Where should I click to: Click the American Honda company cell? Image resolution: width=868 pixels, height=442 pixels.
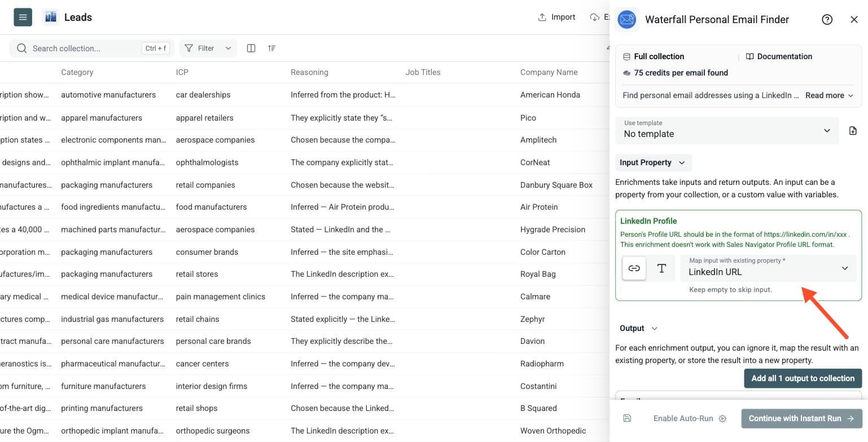pos(550,95)
